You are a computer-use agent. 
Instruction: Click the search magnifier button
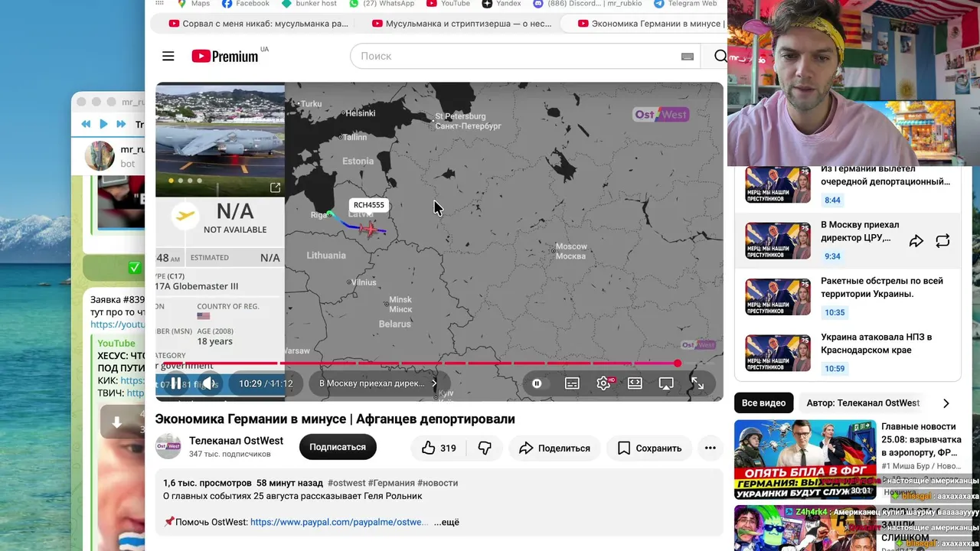720,56
